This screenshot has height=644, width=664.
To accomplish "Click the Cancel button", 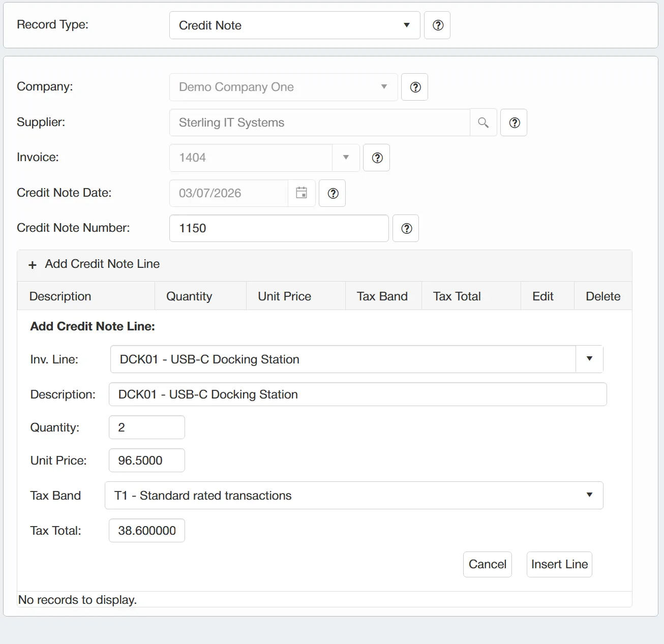I will click(x=487, y=564).
